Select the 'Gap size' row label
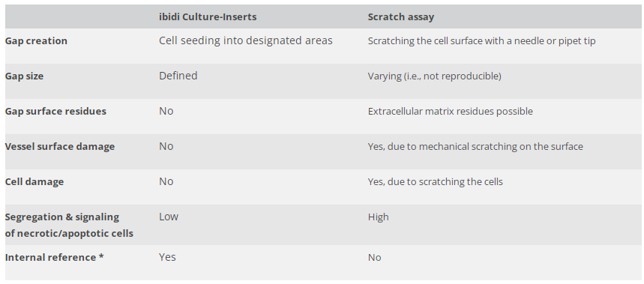644x284 pixels. pos(24,76)
